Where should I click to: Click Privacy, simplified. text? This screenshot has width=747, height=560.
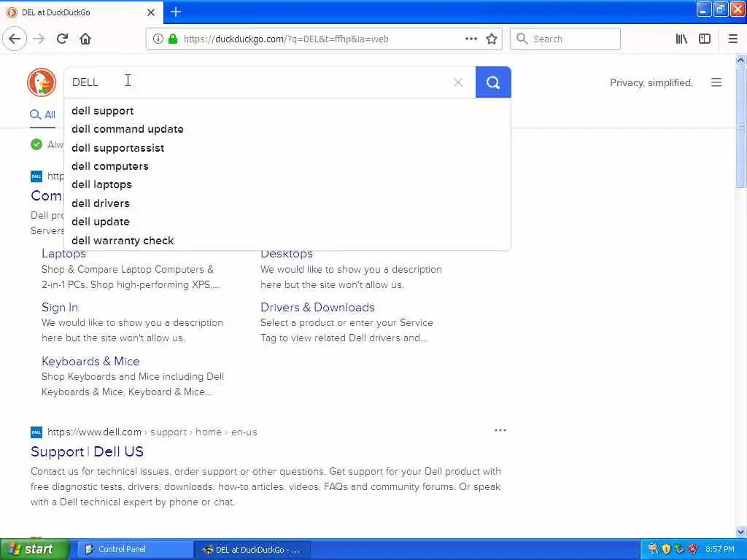click(x=651, y=83)
